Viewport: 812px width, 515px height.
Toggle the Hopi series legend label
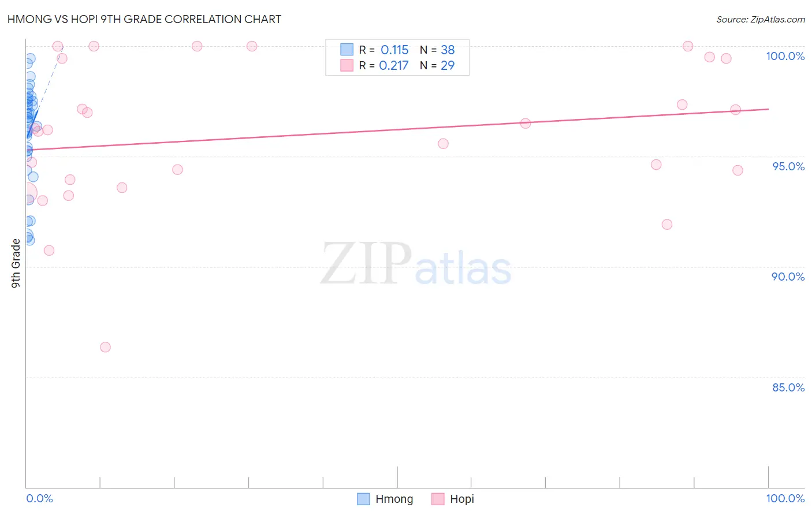(462, 499)
